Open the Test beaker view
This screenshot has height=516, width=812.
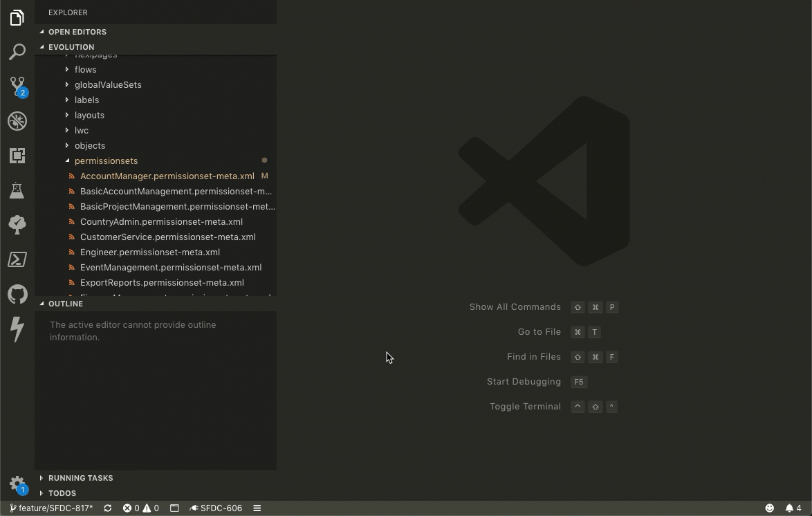(x=17, y=190)
